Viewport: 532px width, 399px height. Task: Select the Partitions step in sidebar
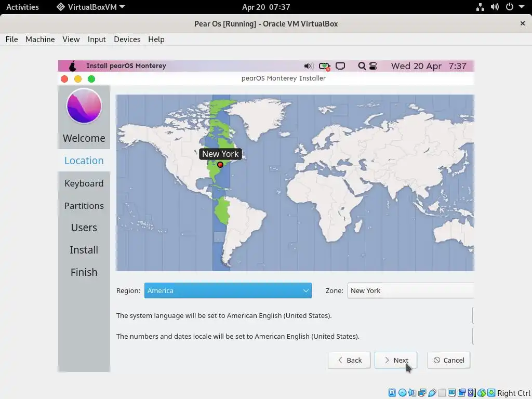click(x=84, y=206)
